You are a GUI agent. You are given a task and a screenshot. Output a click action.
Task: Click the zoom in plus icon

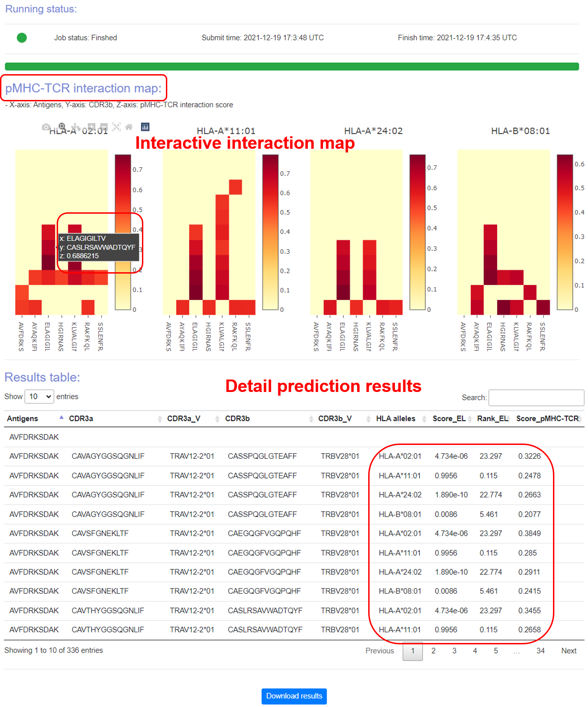click(91, 127)
